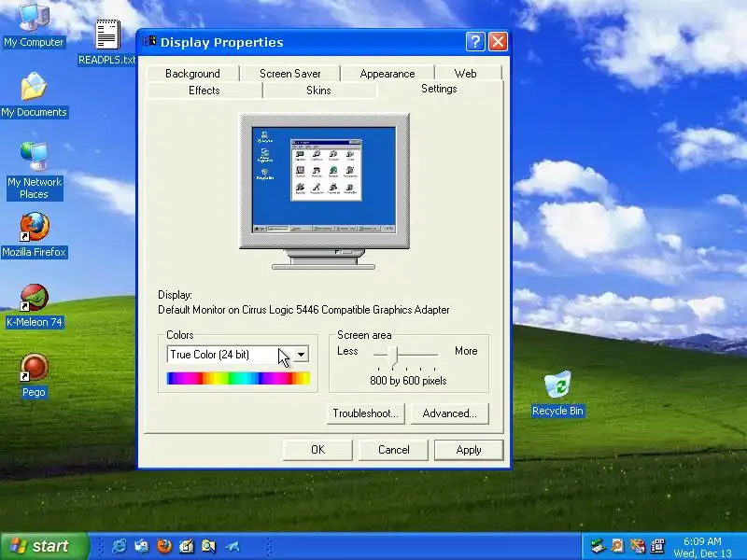This screenshot has width=747, height=560.
Task: Click Cancel in Display Properties
Action: click(393, 450)
